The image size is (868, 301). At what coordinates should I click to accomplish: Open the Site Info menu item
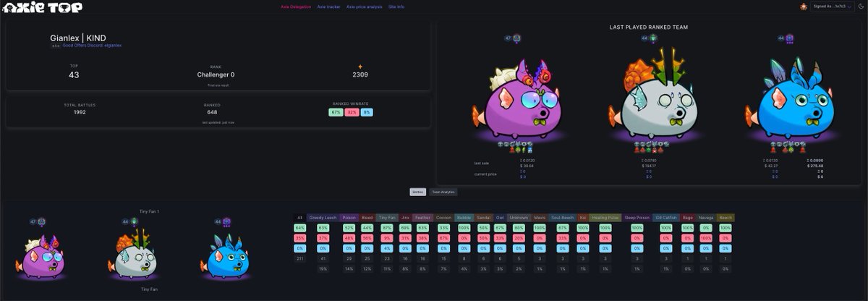tap(396, 7)
